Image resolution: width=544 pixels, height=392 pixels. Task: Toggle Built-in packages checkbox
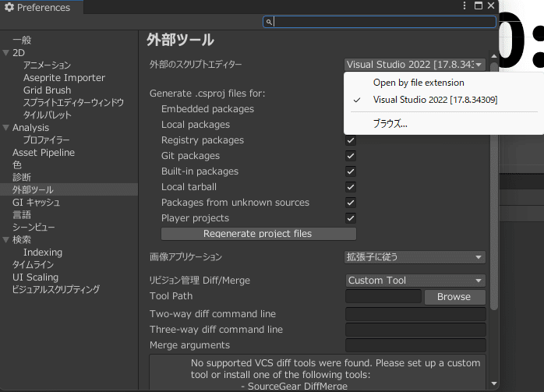pyautogui.click(x=351, y=171)
